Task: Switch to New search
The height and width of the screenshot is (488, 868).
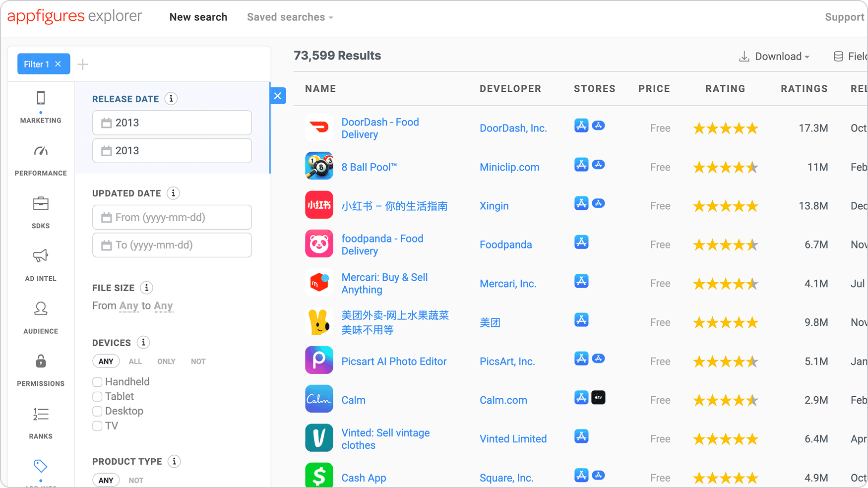Action: [x=198, y=17]
